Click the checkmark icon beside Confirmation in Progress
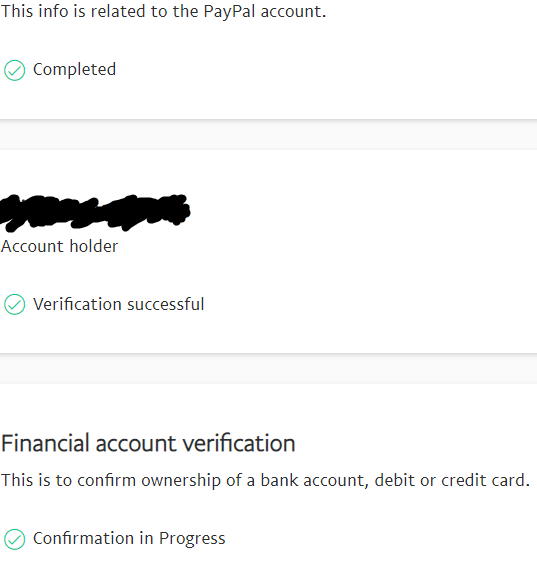Image resolution: width=537 pixels, height=576 pixels. click(14, 539)
